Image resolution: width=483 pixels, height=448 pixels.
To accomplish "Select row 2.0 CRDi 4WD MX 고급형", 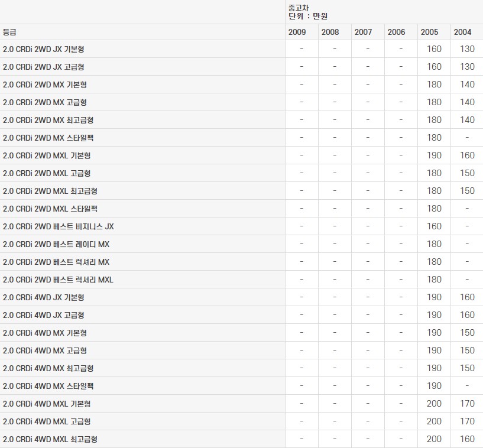I will pyautogui.click(x=241, y=350).
